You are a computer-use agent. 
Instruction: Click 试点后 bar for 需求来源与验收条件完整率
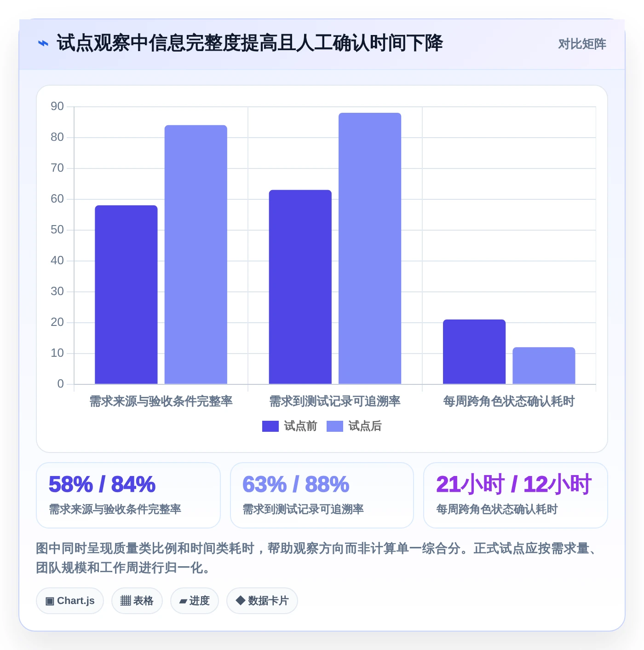(196, 255)
